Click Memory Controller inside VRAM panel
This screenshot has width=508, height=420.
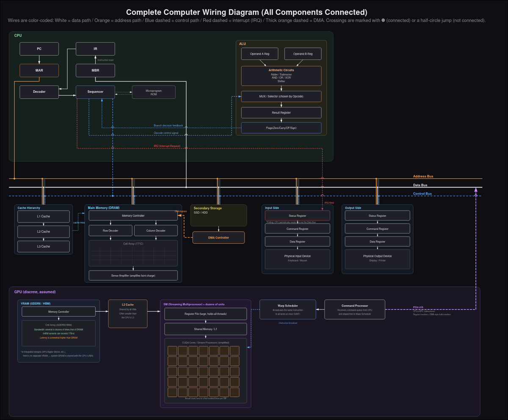[58, 312]
